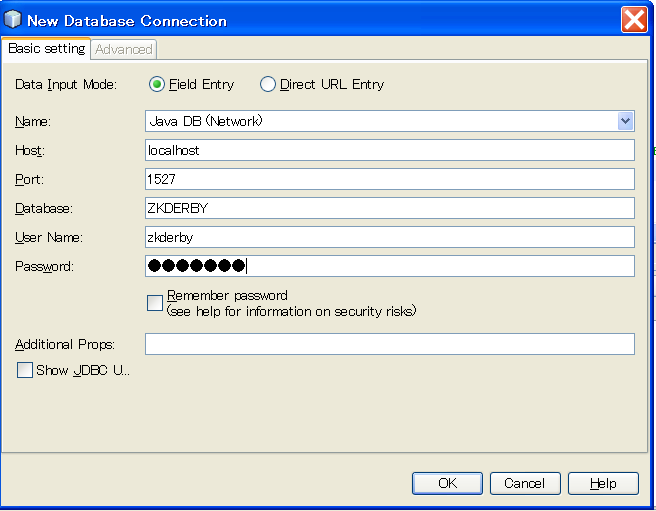The image size is (656, 511).
Task: Open the Advanced tab
Action: (x=123, y=49)
